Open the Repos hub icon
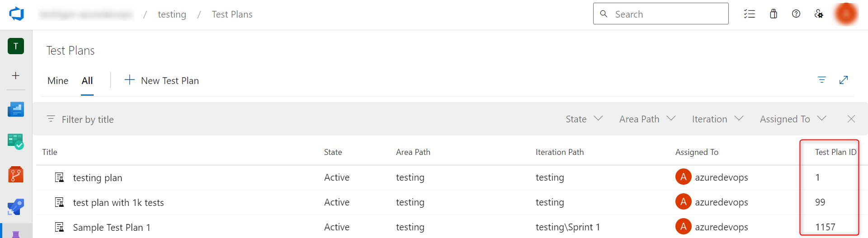The image size is (868, 238). click(x=16, y=174)
